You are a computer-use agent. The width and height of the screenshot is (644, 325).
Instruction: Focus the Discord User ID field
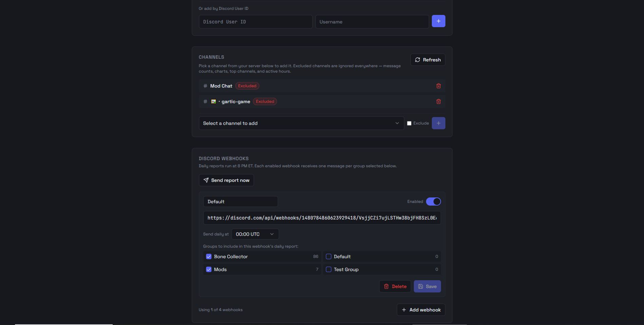(255, 22)
